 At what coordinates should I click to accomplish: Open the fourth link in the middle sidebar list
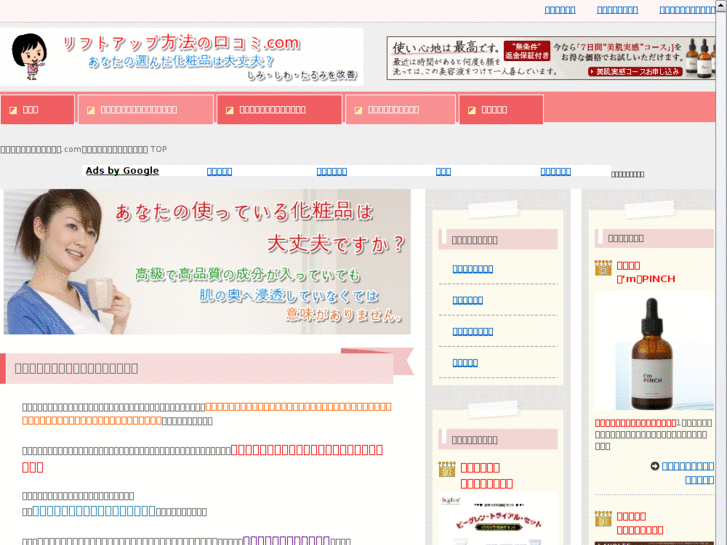[x=465, y=363]
